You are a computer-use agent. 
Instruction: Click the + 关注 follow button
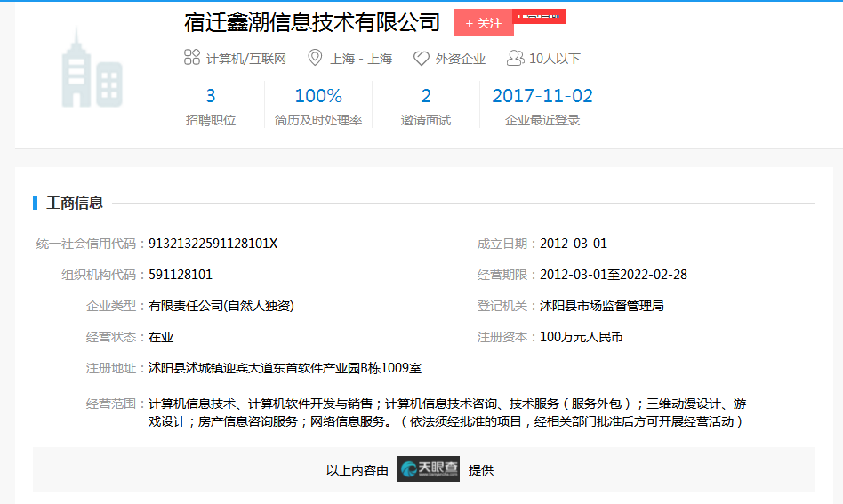tap(483, 23)
